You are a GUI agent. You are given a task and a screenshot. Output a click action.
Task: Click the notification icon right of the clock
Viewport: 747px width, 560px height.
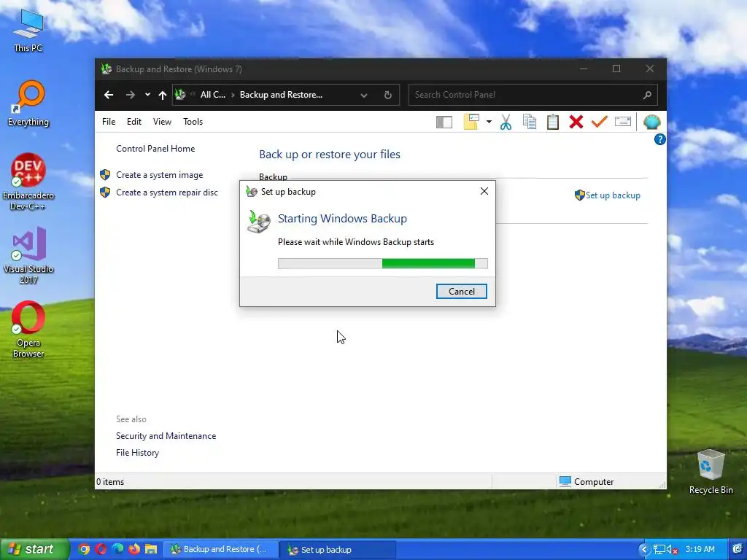tap(738, 550)
